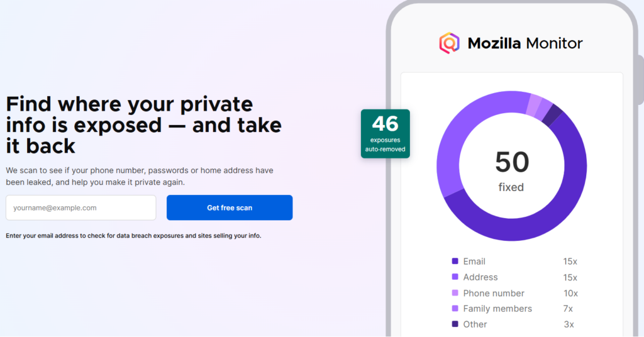Click the 3x count beside Other

point(569,324)
